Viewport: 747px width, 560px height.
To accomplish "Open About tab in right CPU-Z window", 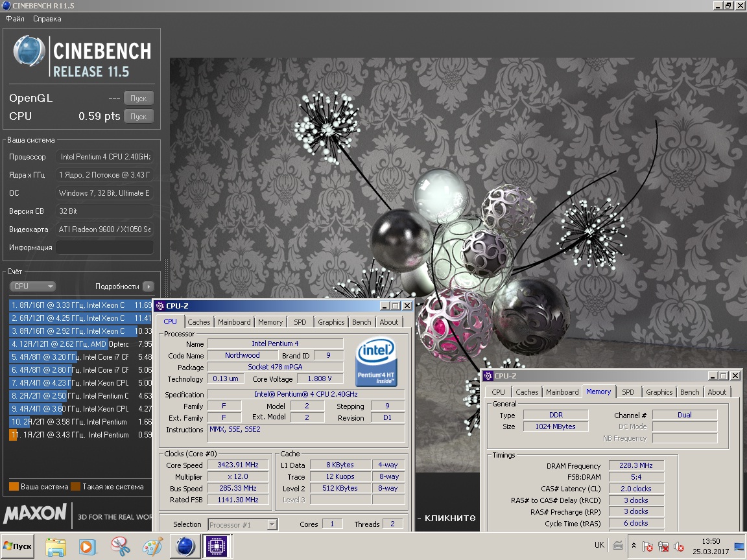I will click(717, 392).
